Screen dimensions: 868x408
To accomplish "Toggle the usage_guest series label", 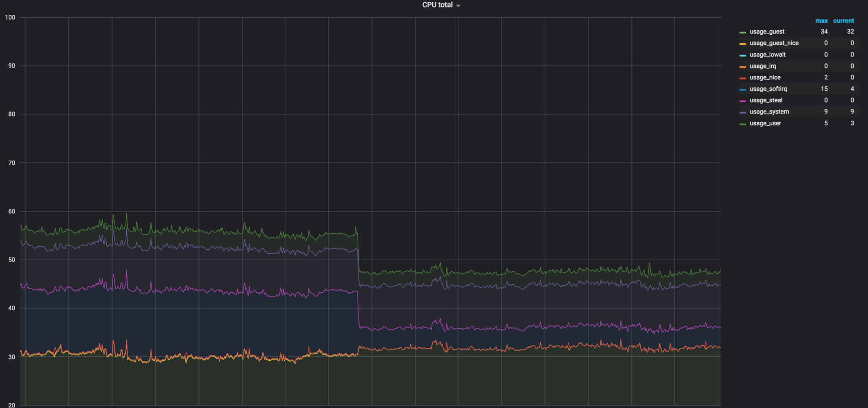I will click(767, 32).
